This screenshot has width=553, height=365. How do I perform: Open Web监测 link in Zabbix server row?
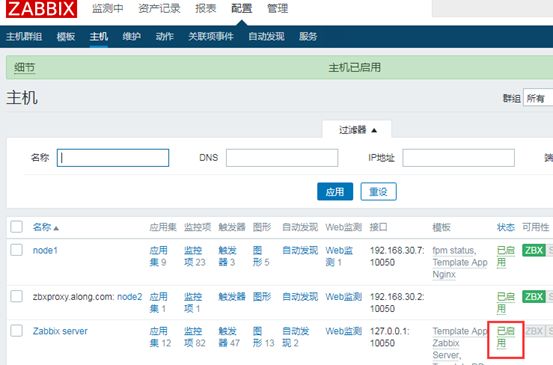[344, 331]
